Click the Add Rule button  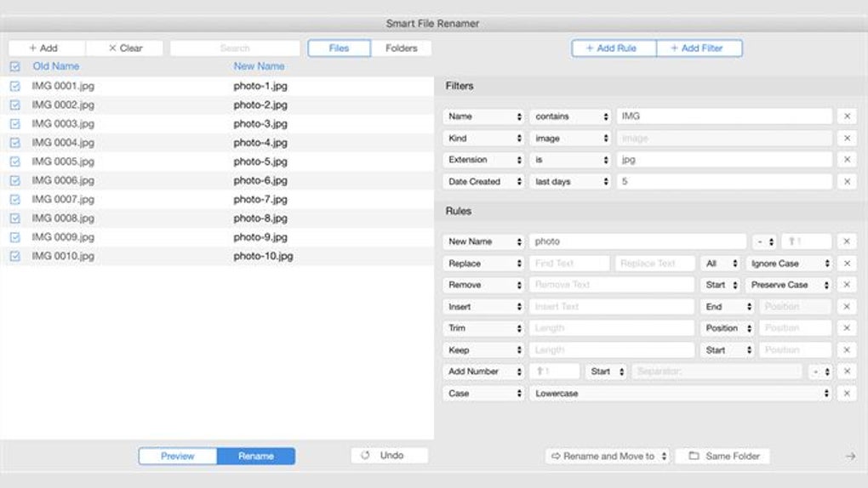pos(614,48)
